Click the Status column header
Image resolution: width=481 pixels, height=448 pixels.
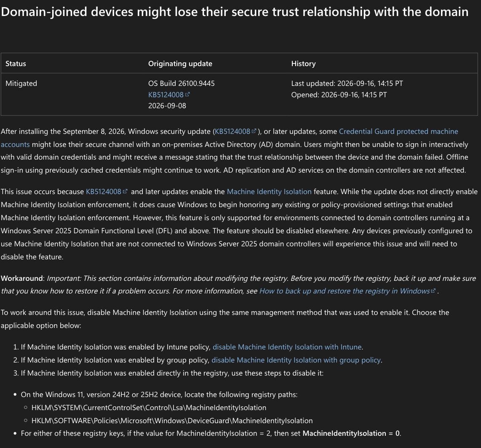coord(16,64)
